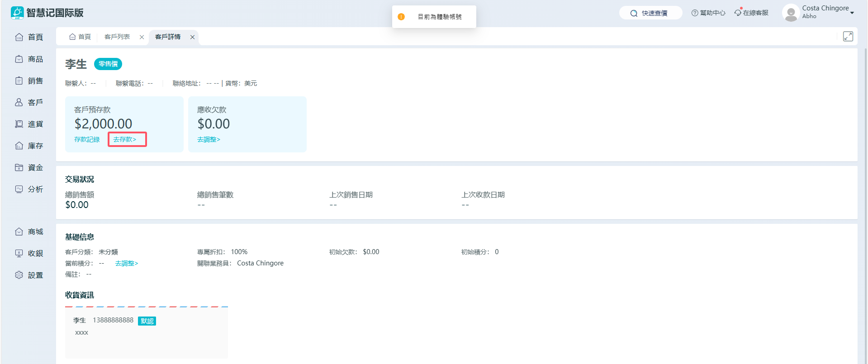The height and width of the screenshot is (364, 868).
Task: Click the 快速查價 quick price search box
Action: tap(650, 13)
